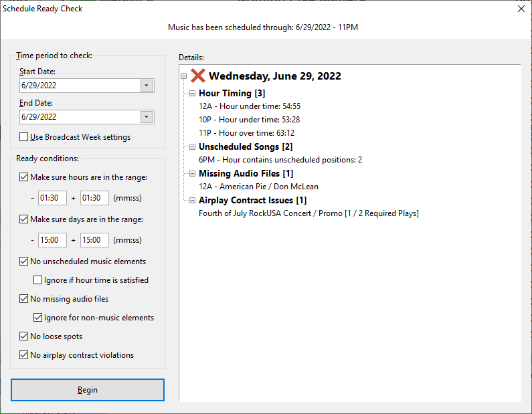Collapse the Missing Audio Files group

click(192, 174)
